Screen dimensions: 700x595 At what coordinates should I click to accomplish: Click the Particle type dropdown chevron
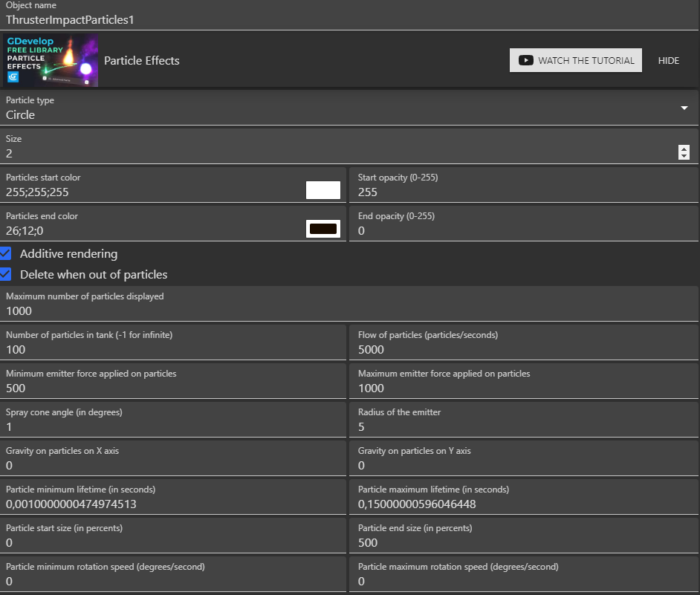click(684, 108)
